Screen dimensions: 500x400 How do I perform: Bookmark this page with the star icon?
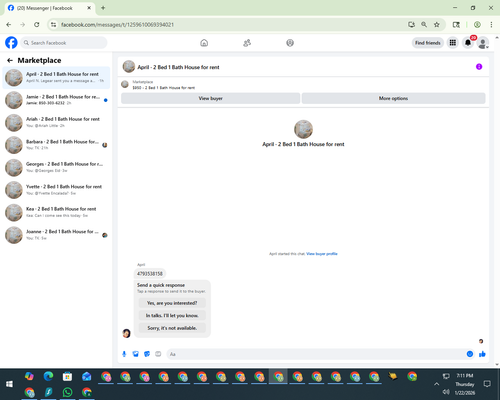coord(437,25)
